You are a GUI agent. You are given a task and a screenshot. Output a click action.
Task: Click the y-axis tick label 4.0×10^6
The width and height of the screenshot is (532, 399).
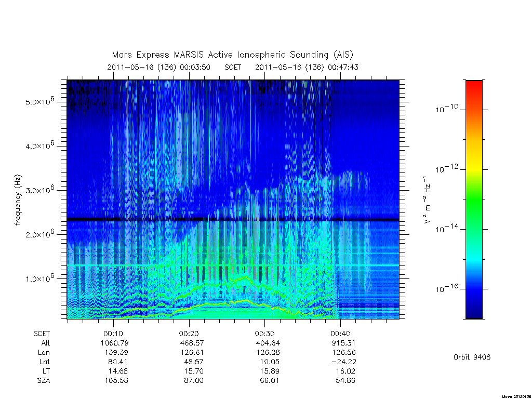click(39, 145)
